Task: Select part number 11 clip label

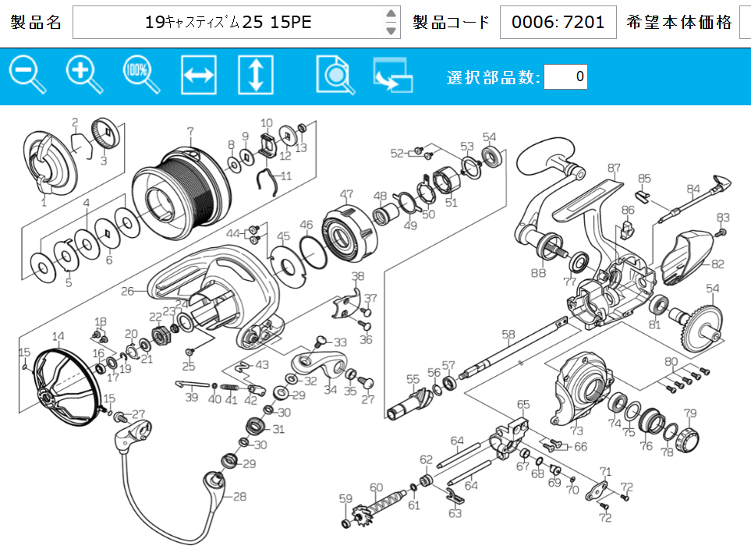Action: point(286,175)
